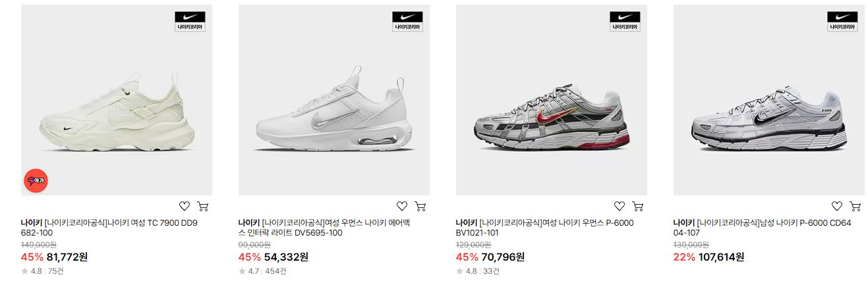Open product title link ending DV5695-100

tap(327, 228)
